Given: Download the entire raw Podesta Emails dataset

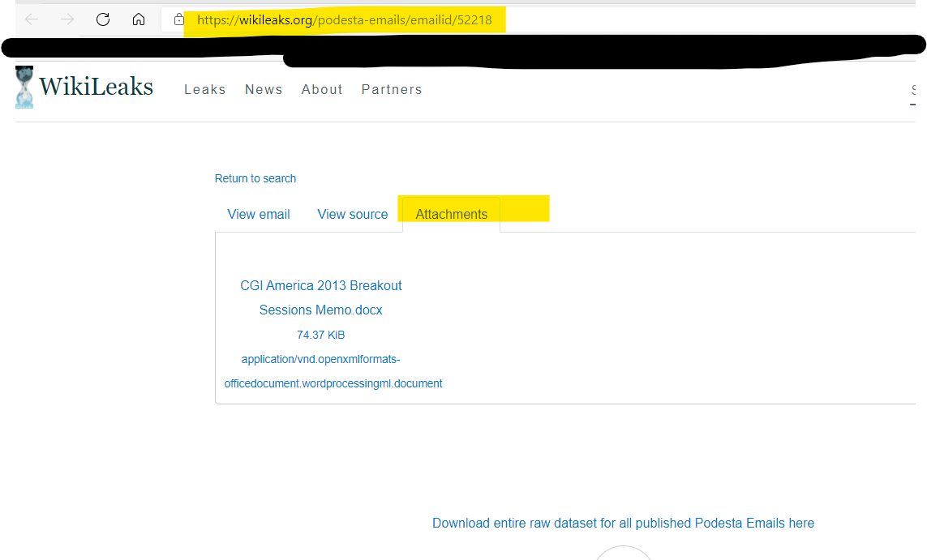Looking at the screenshot, I should 623,524.
